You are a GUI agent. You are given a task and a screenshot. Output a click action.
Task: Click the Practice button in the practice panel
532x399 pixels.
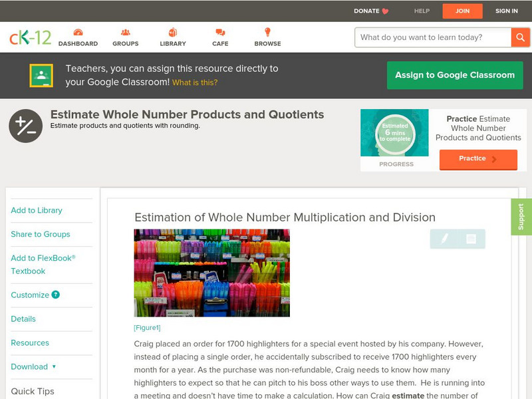[x=477, y=159]
